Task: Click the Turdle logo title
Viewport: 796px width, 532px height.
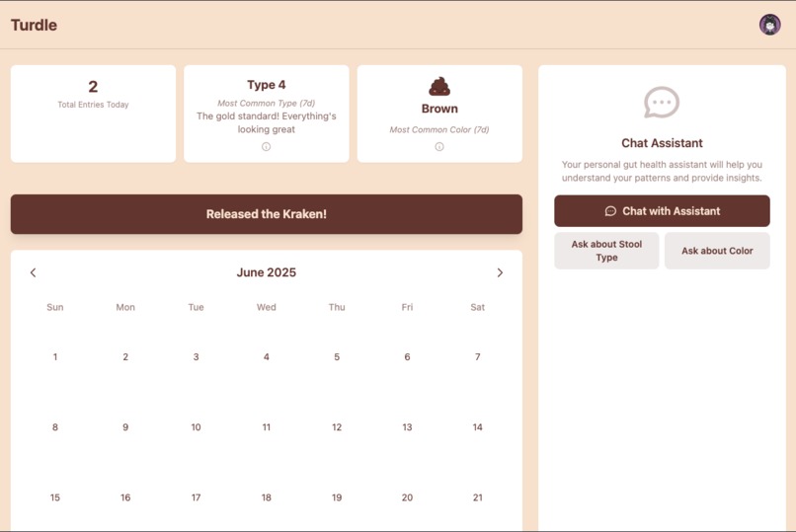Action: pyautogui.click(x=34, y=25)
